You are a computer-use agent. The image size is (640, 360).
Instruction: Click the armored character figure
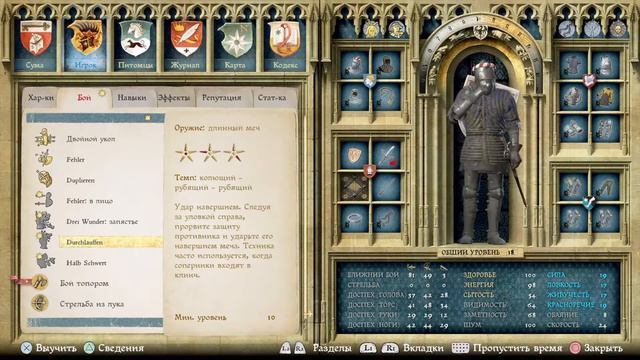(x=486, y=153)
